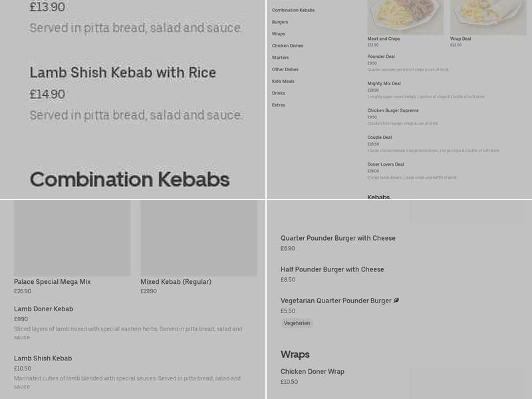
Task: Open the Kid's Meals section
Action: (x=282, y=81)
